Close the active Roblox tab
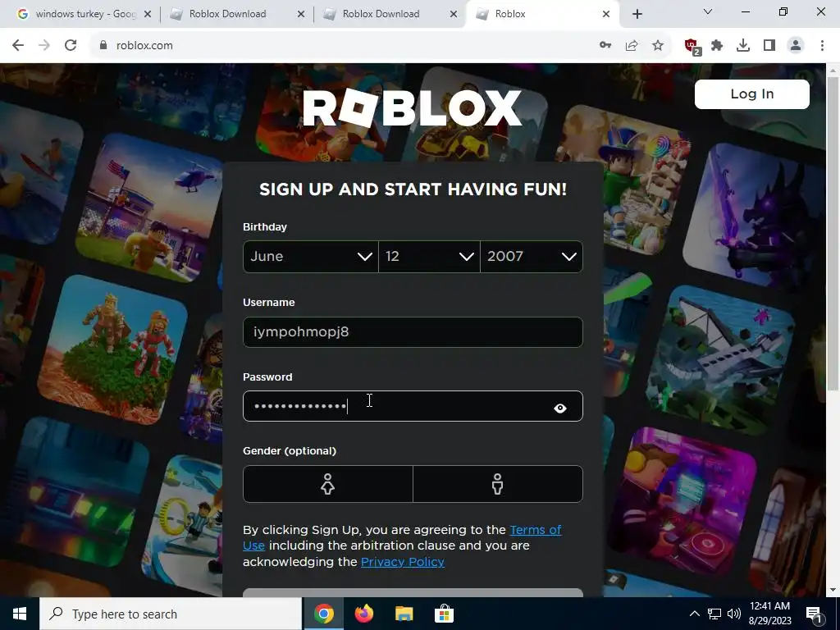The image size is (840, 630). (606, 14)
